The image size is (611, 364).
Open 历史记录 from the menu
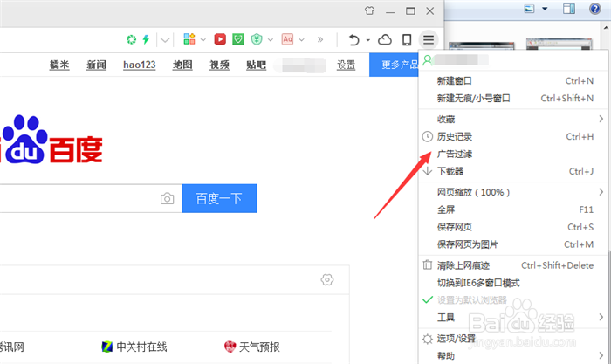pos(513,136)
